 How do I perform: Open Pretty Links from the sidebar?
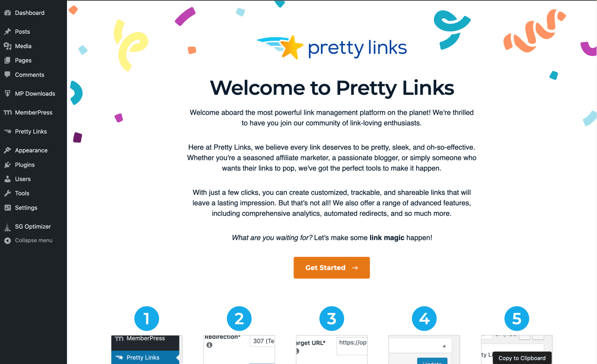pyautogui.click(x=31, y=131)
